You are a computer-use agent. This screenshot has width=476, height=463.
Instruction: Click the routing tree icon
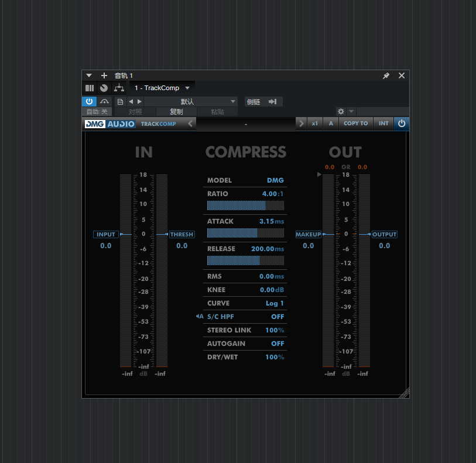[119, 88]
